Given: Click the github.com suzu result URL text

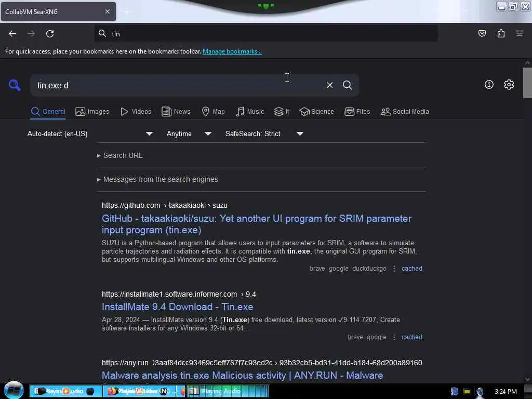Looking at the screenshot, I should [165, 206].
